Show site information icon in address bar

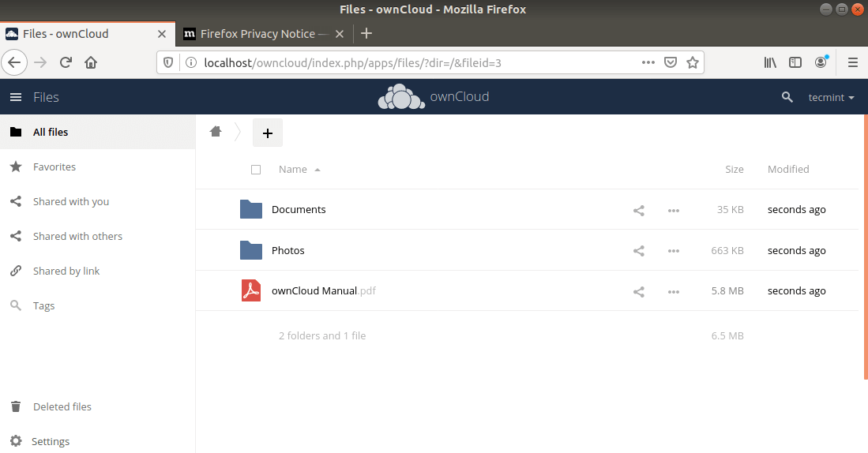tap(191, 62)
